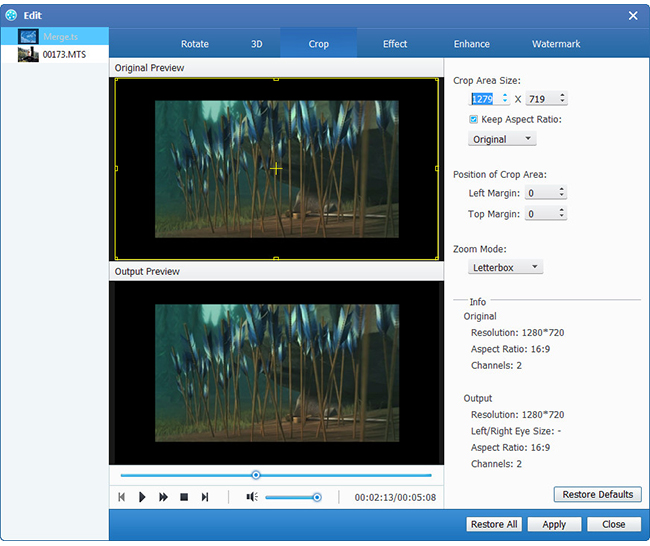Image resolution: width=650 pixels, height=546 pixels.
Task: Expand the Letterbox zoom mode dropdown
Action: pos(506,267)
